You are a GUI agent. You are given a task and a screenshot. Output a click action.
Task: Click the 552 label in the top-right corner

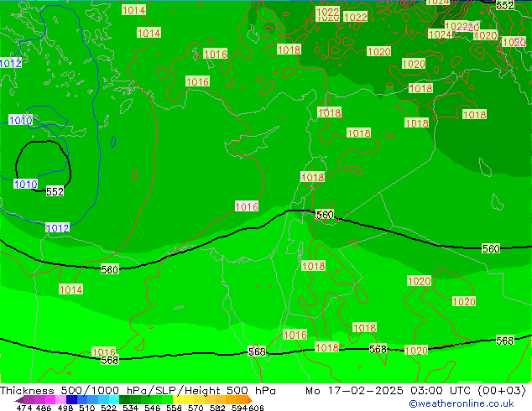click(505, 5)
